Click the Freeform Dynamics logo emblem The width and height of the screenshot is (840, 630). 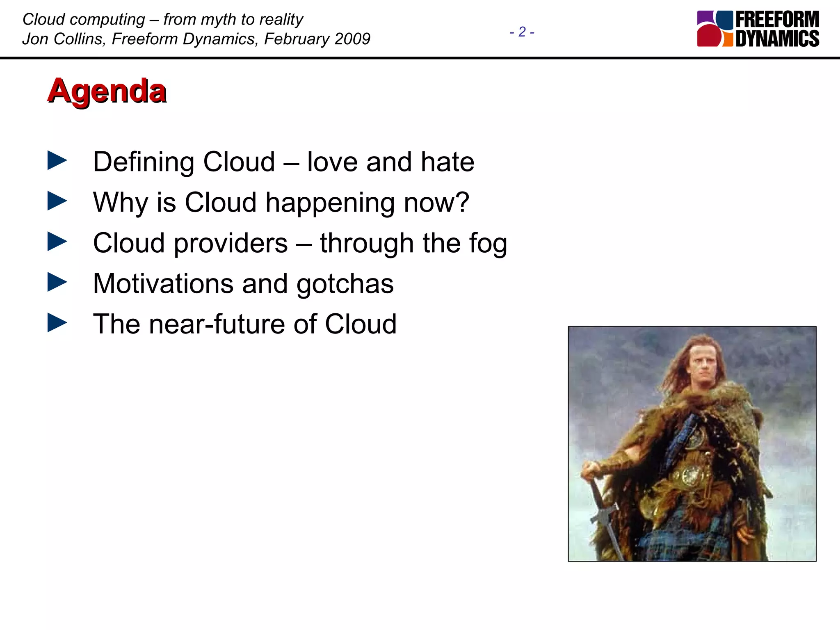(715, 29)
